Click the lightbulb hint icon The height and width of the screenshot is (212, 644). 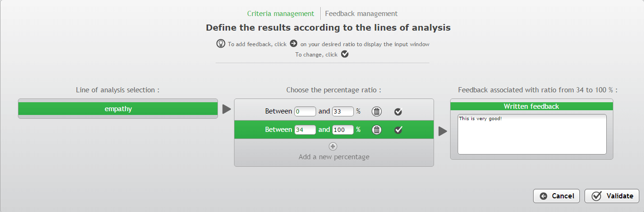[220, 43]
